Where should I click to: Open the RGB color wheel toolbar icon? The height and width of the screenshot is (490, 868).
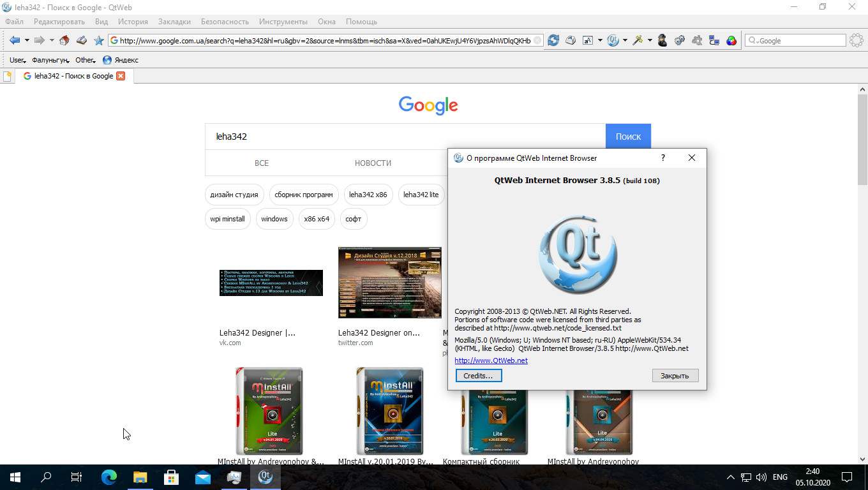click(x=731, y=40)
